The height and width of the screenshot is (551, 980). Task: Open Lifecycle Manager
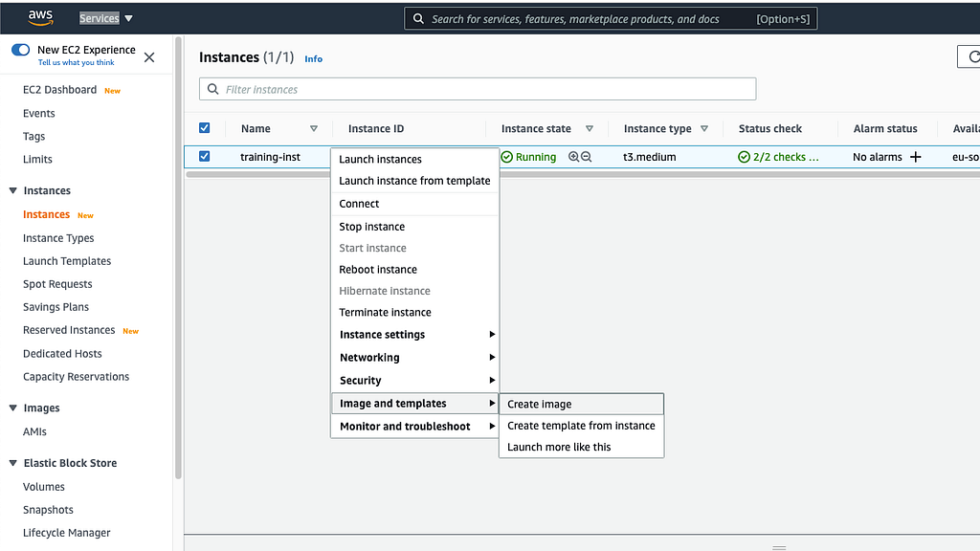66,533
